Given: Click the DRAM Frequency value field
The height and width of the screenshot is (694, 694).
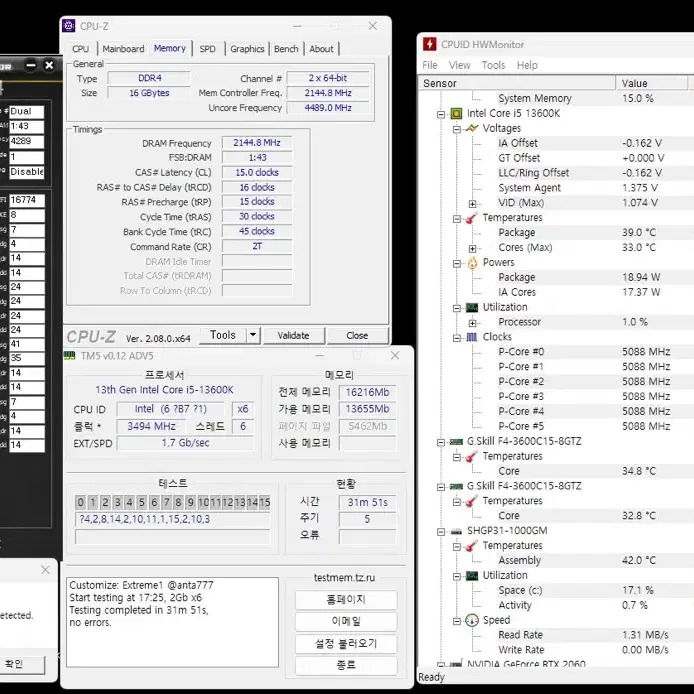Looking at the screenshot, I should (x=257, y=143).
